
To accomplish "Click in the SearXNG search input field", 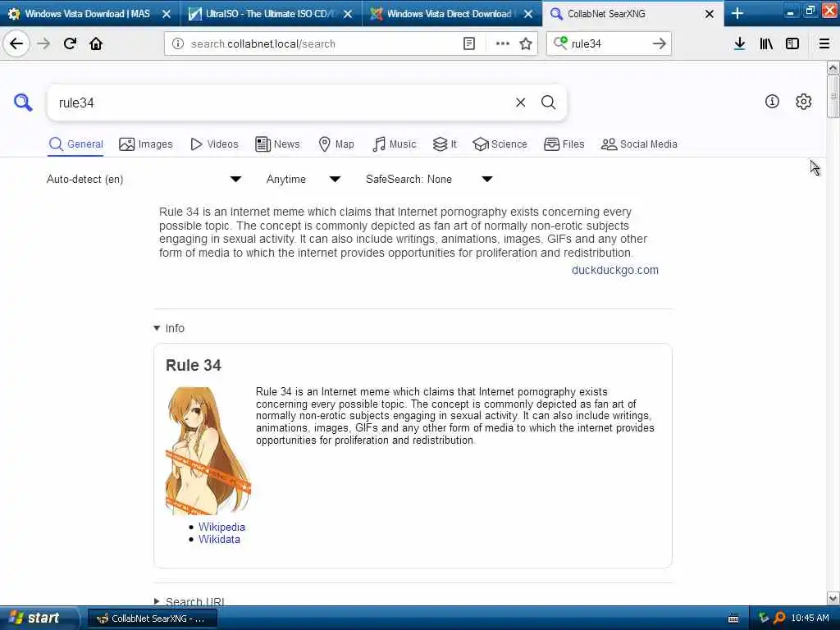I will point(284,103).
